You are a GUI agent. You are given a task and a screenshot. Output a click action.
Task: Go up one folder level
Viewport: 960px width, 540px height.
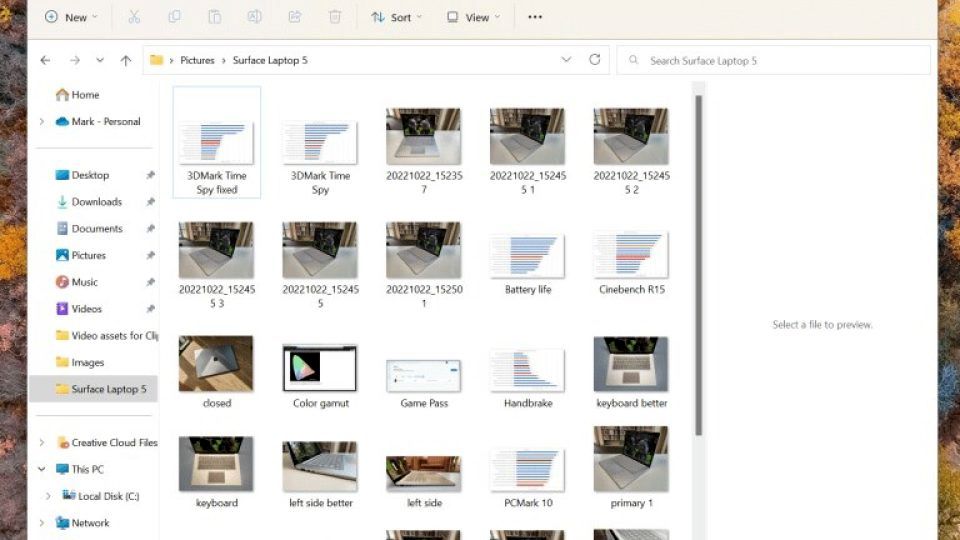pos(125,60)
